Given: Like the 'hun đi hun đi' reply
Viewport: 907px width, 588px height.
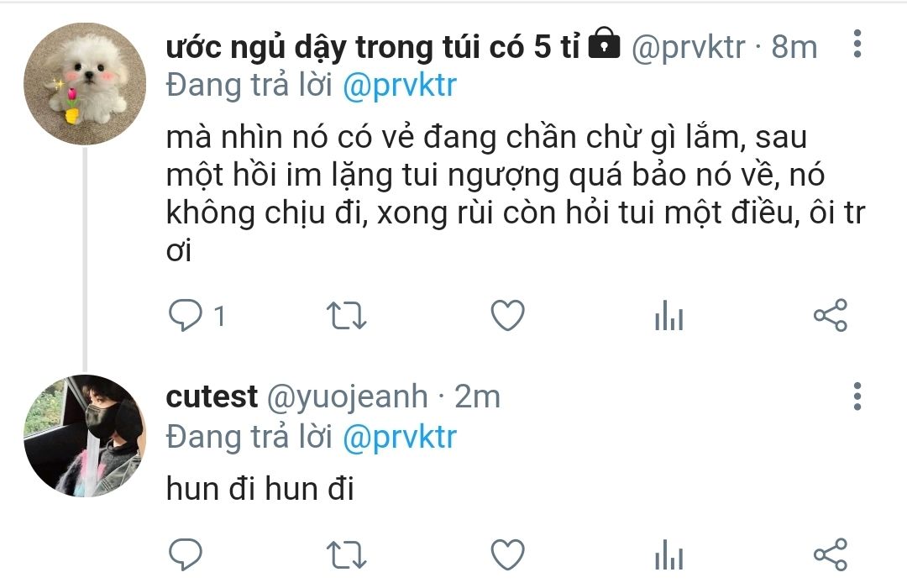Looking at the screenshot, I should (507, 554).
